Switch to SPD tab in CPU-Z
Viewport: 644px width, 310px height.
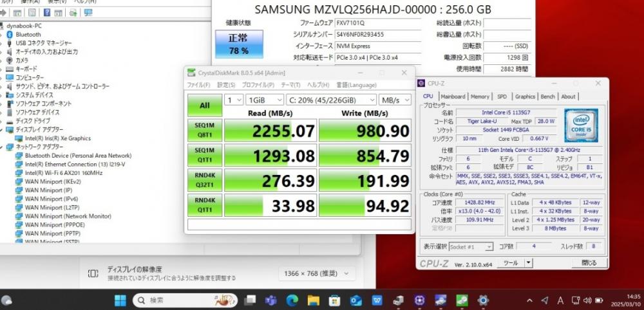502,96
